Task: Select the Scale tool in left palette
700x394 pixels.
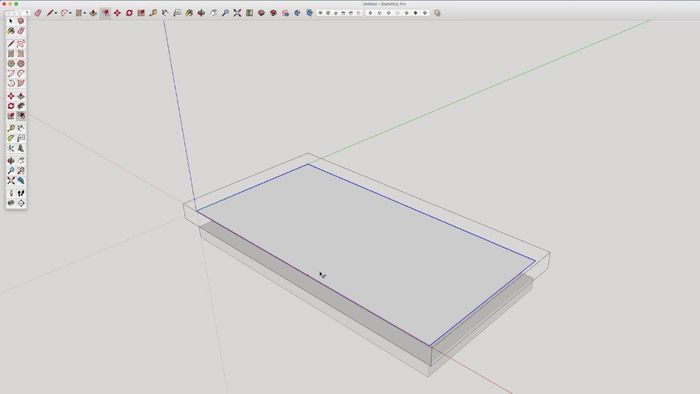Action: [11, 116]
